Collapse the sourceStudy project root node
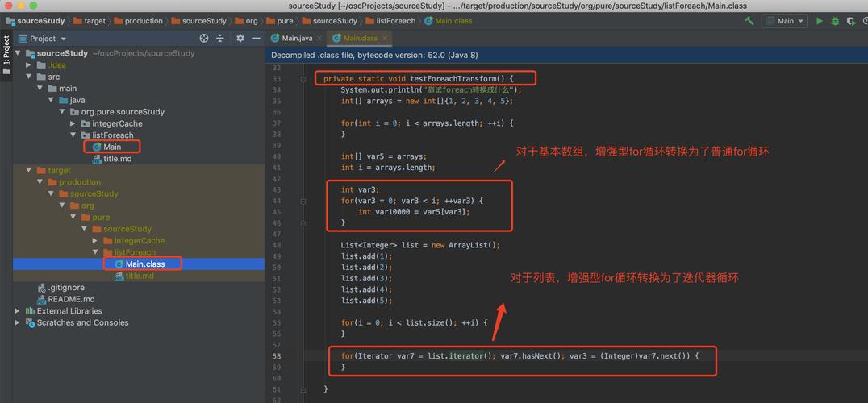The width and height of the screenshot is (868, 403). click(x=19, y=54)
